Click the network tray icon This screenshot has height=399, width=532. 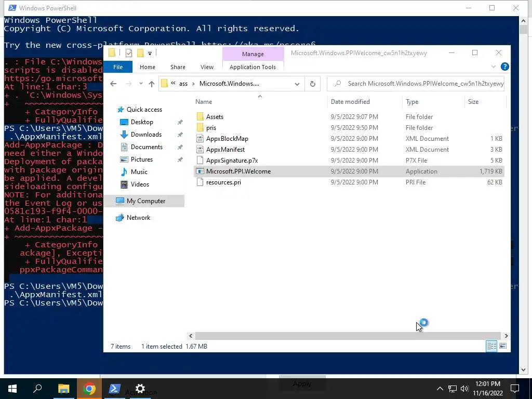453,389
